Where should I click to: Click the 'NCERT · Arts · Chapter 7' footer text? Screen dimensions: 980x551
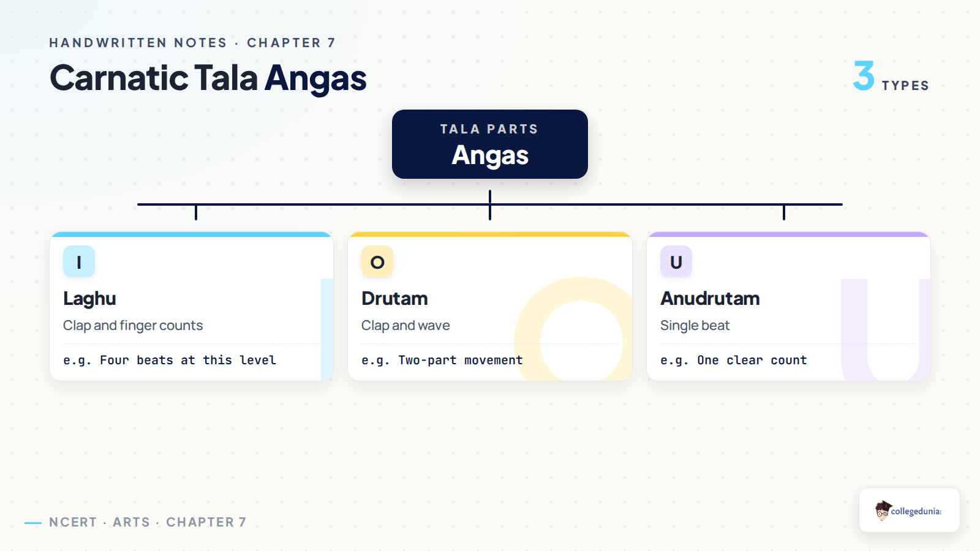148,522
